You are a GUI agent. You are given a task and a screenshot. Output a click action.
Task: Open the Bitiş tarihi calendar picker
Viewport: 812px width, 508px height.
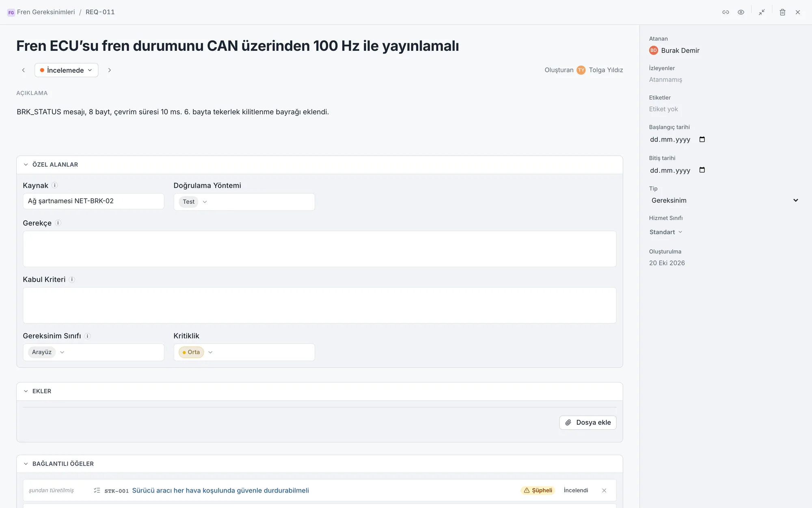tap(702, 170)
